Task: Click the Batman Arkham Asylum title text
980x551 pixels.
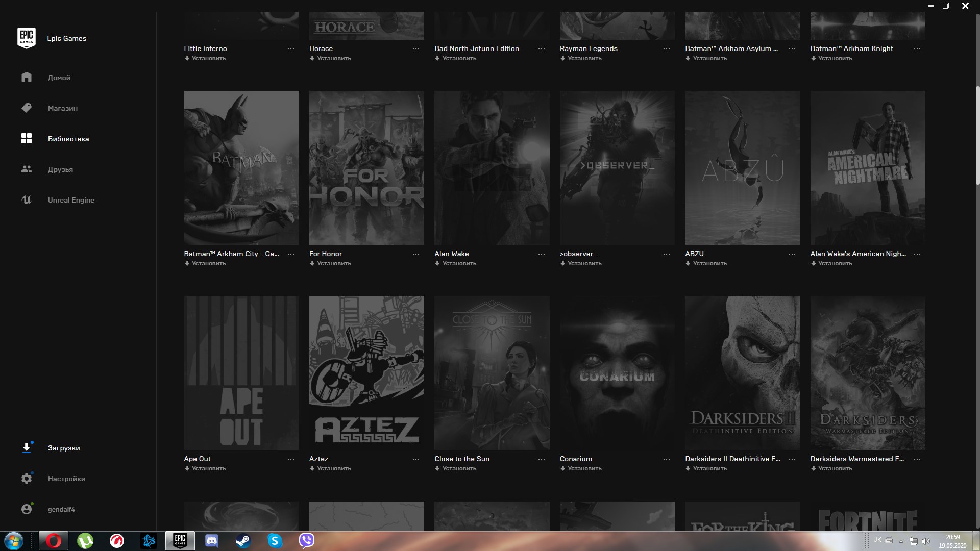Action: click(731, 48)
